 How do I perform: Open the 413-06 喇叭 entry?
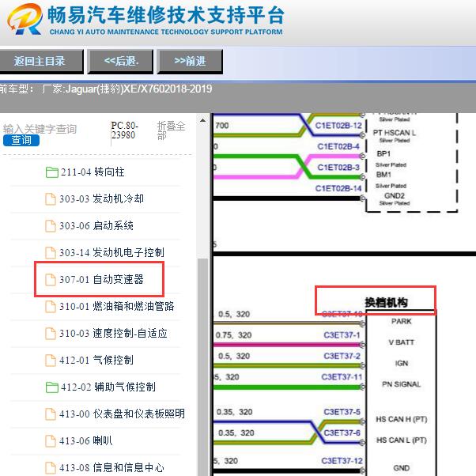[x=86, y=440]
